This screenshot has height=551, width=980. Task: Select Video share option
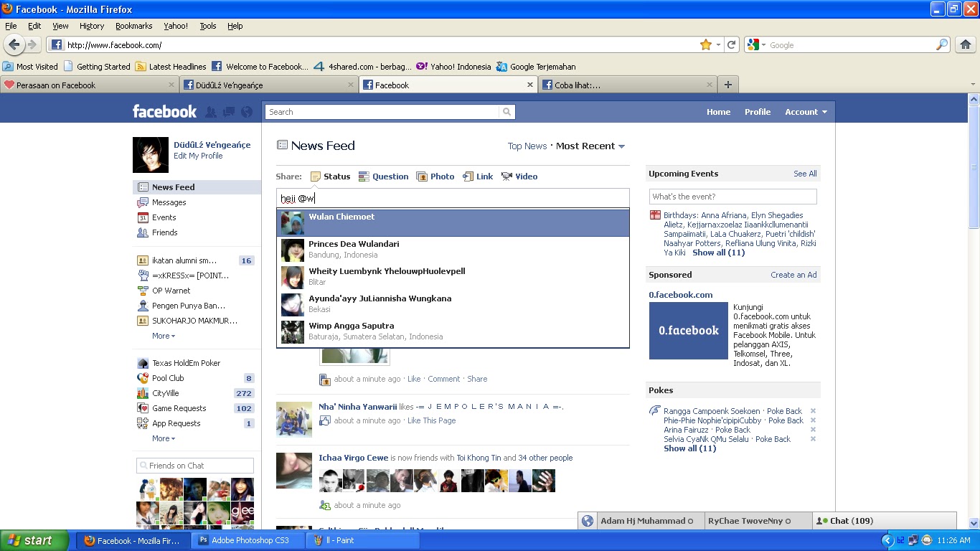(x=519, y=176)
